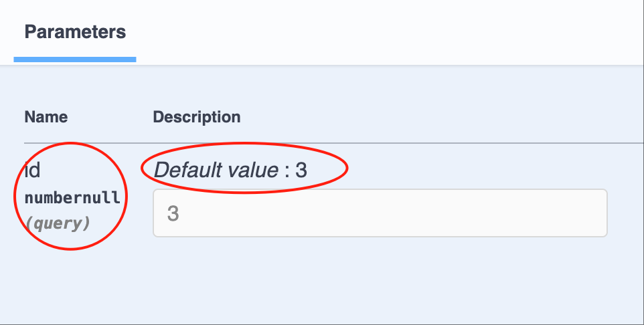Image resolution: width=644 pixels, height=325 pixels.
Task: Select the Description column header
Action: (x=197, y=117)
